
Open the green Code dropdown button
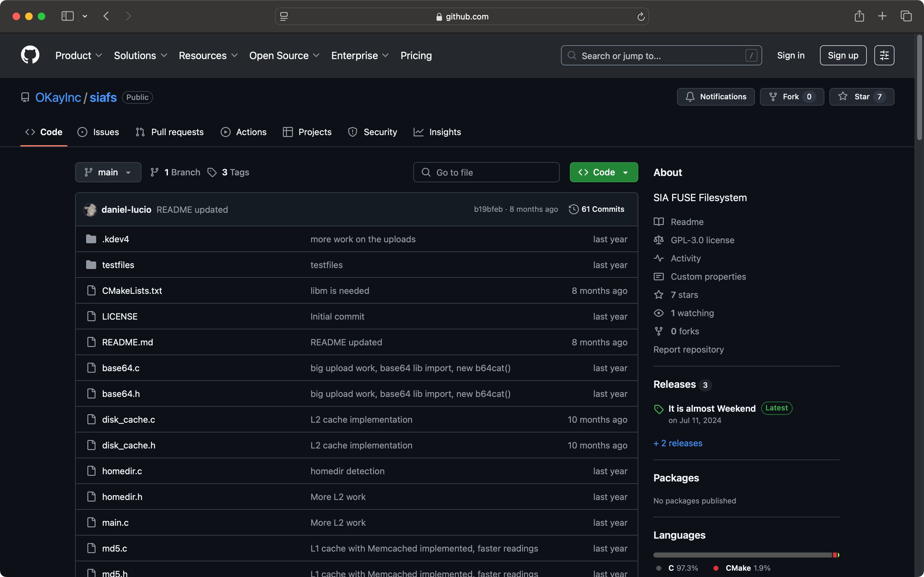(603, 173)
